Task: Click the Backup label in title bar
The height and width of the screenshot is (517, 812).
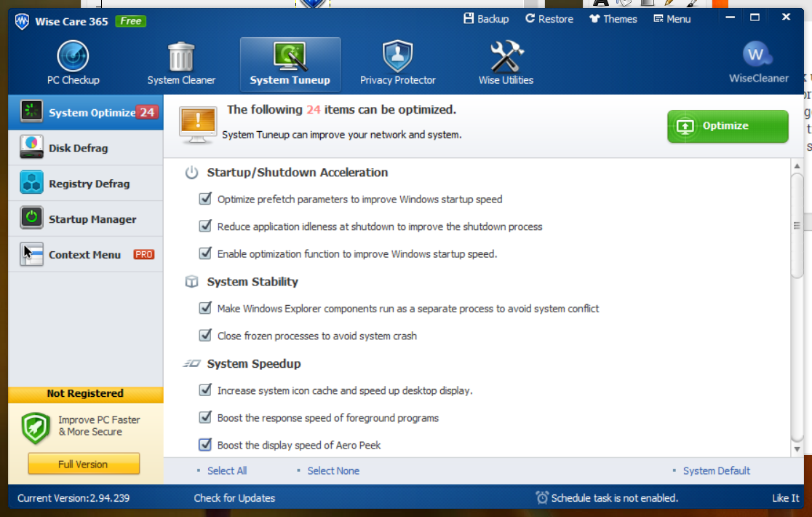Action: click(493, 19)
